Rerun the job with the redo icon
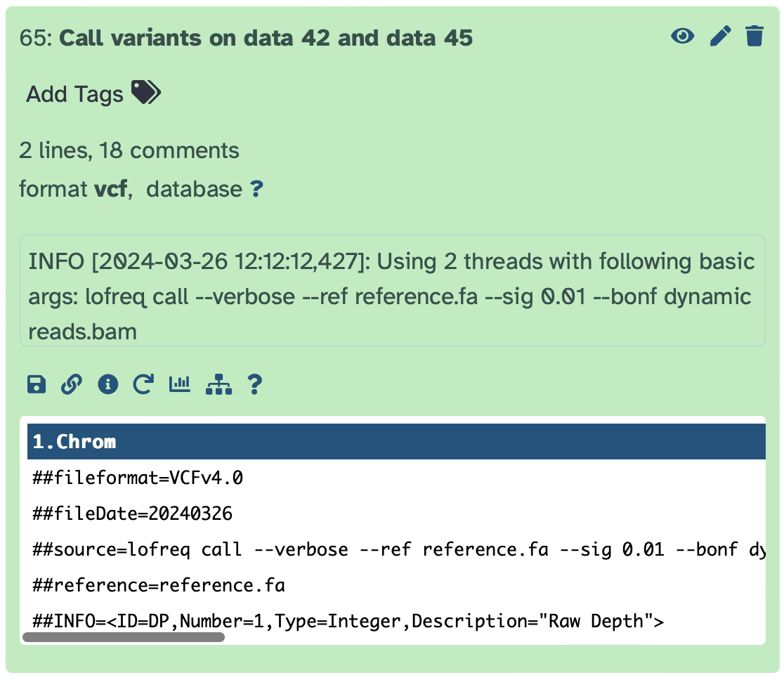 tap(143, 384)
